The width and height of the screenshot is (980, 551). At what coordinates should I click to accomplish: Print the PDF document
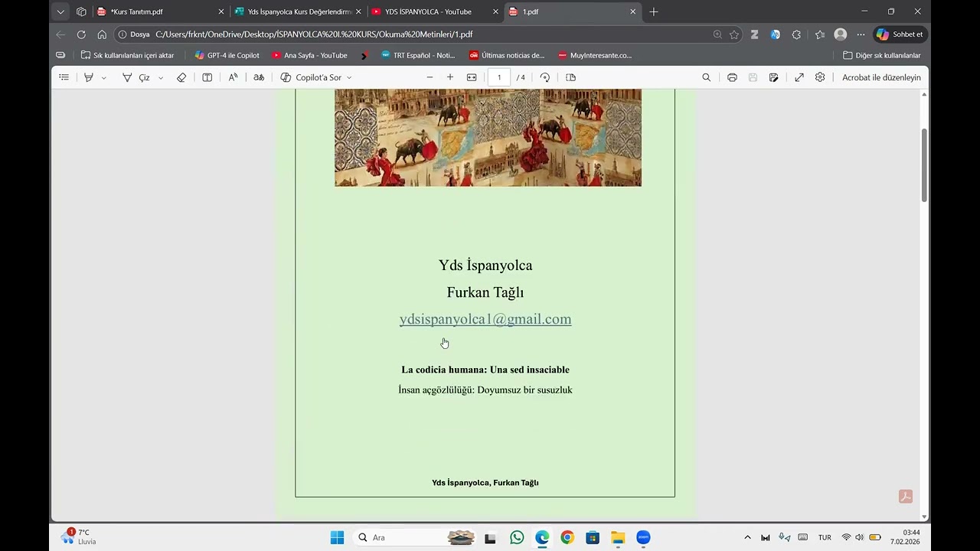point(732,77)
